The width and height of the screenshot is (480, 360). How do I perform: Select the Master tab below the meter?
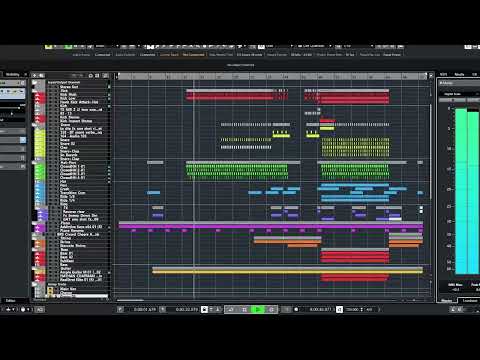[x=447, y=300]
